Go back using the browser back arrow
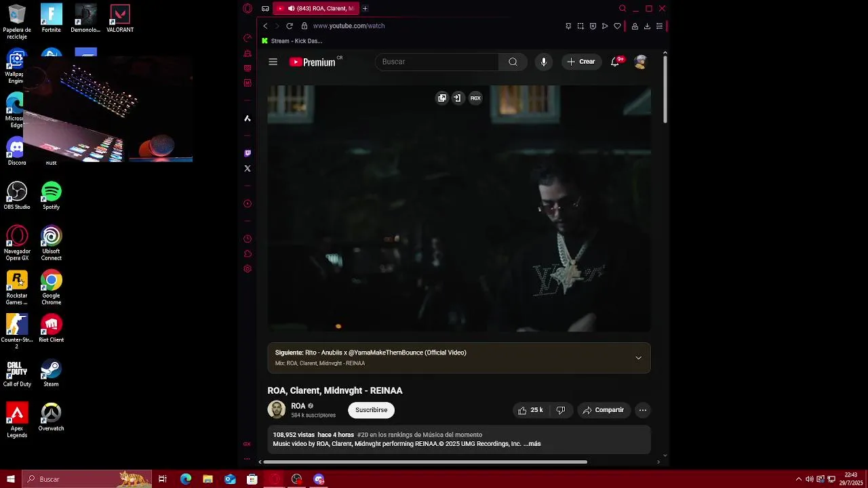The width and height of the screenshot is (868, 488). click(265, 26)
